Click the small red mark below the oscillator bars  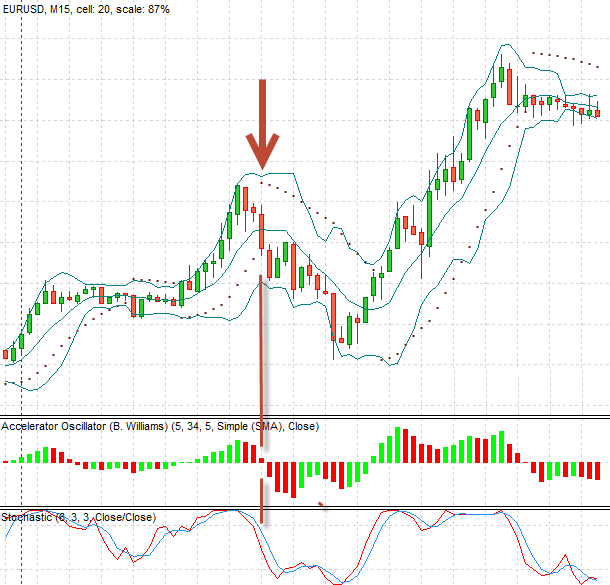click(320, 503)
